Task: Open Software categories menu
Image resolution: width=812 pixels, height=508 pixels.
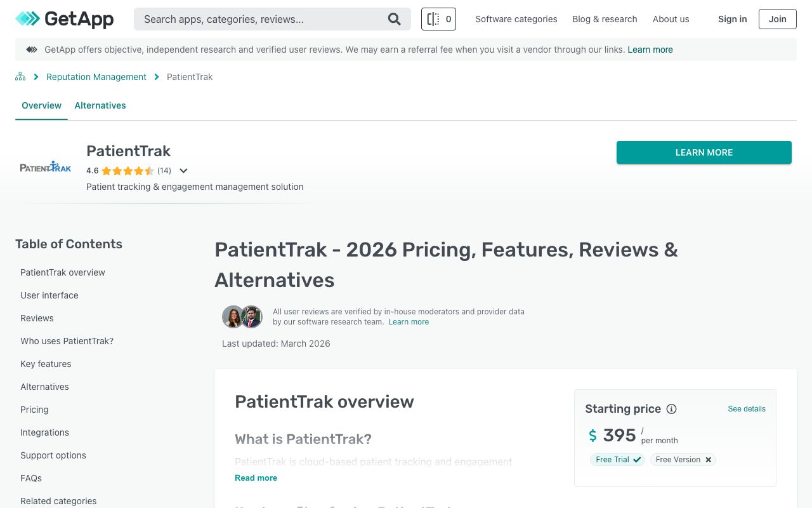Action: (x=516, y=19)
